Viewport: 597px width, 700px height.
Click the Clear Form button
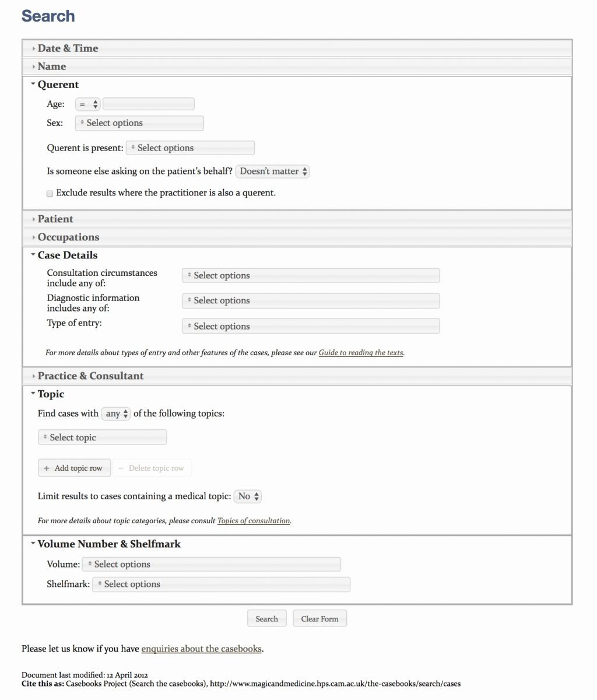point(319,619)
